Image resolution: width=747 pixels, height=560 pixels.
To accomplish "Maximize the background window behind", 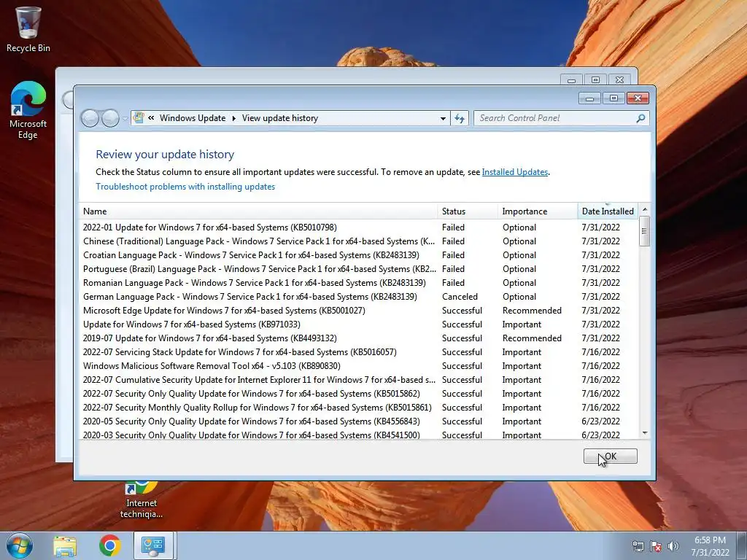I will (595, 79).
